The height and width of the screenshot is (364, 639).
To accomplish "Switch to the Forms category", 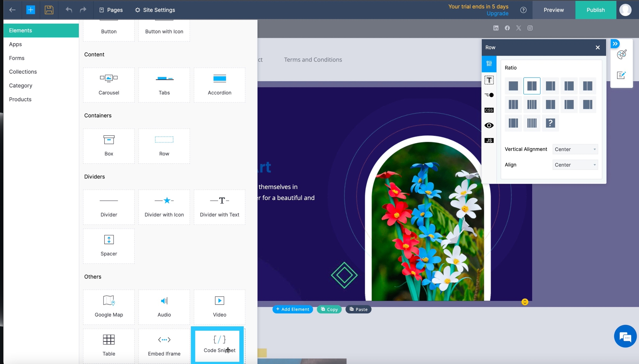I will (x=17, y=58).
